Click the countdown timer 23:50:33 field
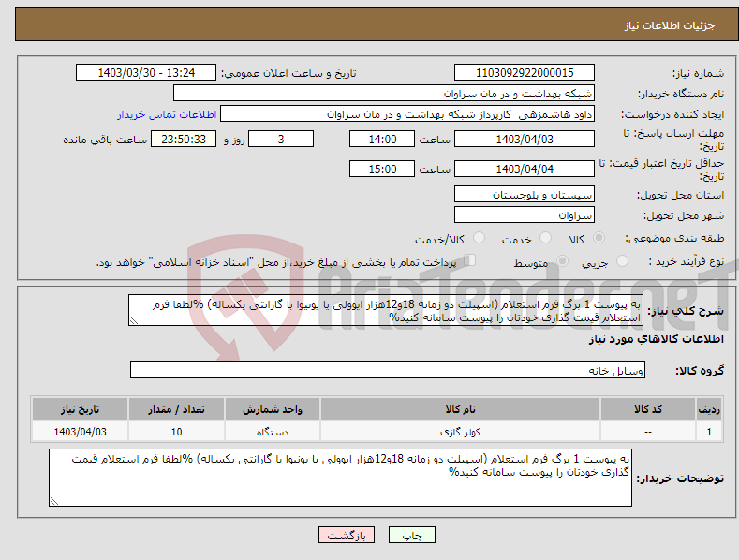Viewport: 739px width, 560px height. point(184,139)
